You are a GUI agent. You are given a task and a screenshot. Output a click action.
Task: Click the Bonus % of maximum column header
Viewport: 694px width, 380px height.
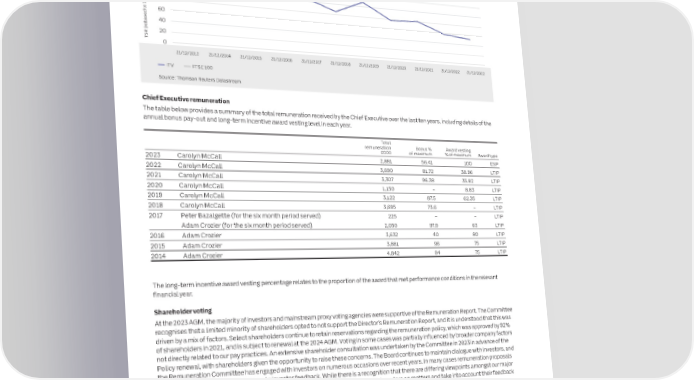pos(420,151)
